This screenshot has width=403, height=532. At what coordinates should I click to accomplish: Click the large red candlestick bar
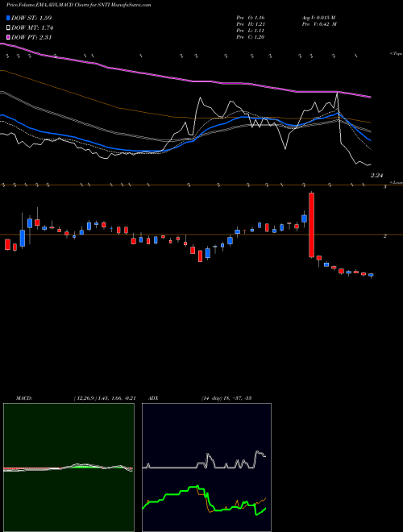(x=311, y=225)
